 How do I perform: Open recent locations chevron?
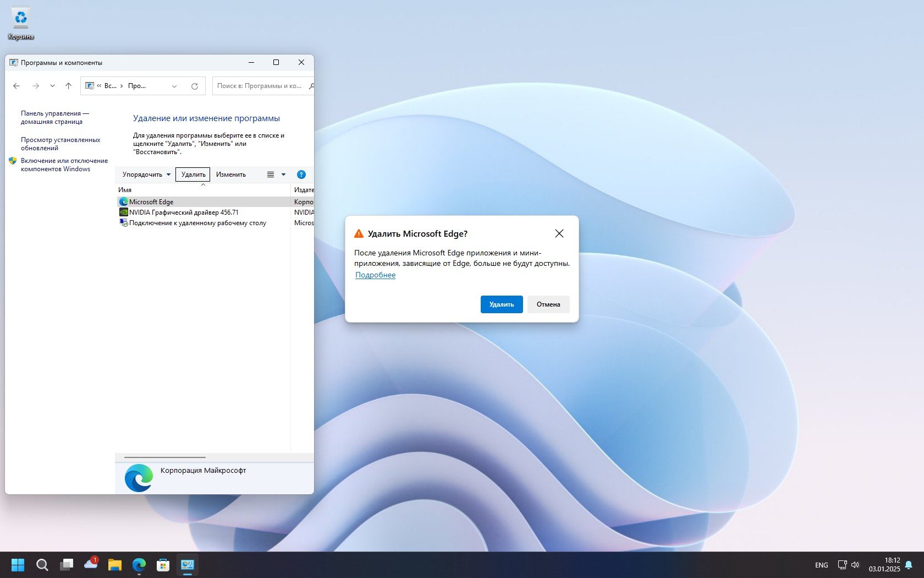52,86
